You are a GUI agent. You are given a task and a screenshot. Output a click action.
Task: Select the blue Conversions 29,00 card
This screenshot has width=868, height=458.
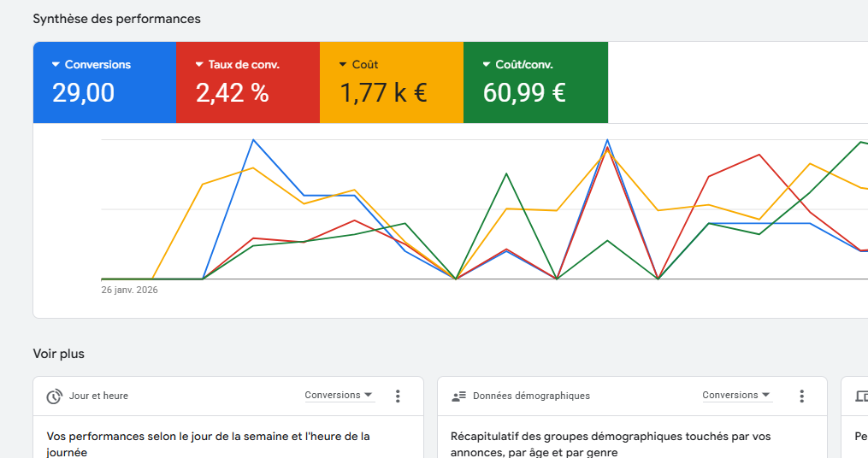[x=104, y=82]
